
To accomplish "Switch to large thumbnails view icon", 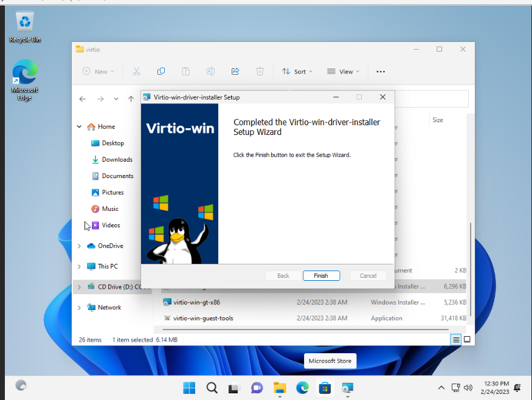I will [467, 339].
